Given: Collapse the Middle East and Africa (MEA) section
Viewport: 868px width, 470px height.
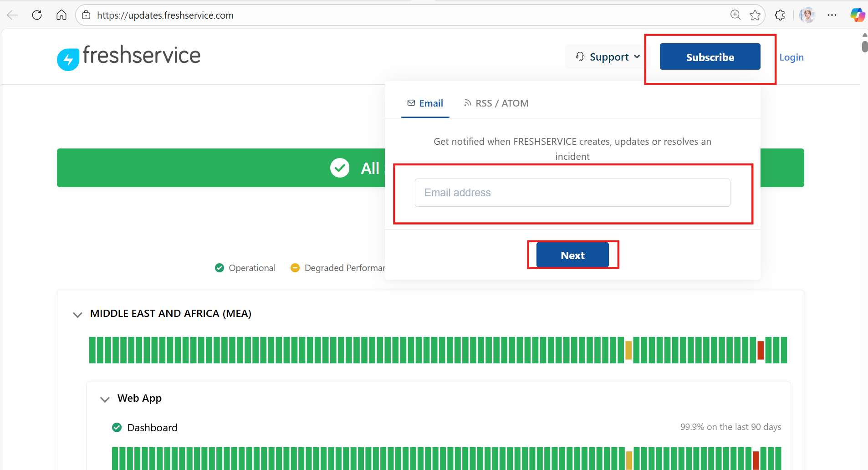Looking at the screenshot, I should coord(77,314).
